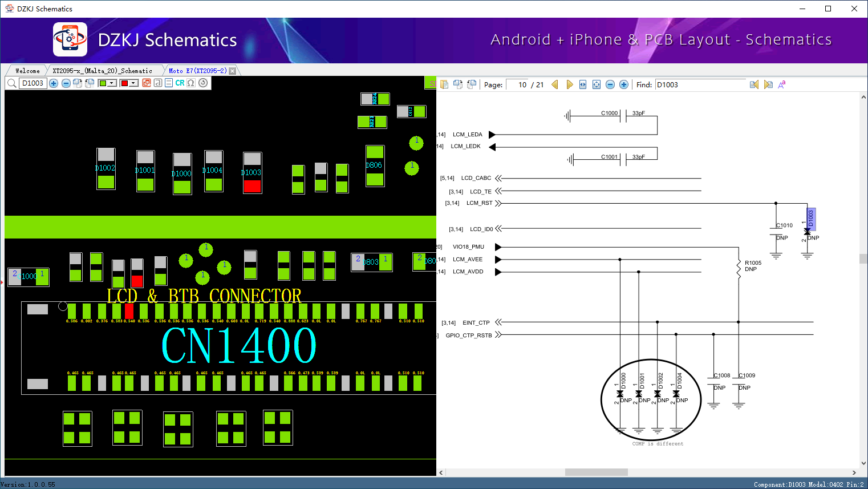Click the Component:D1003 status bar text
Screen dimensions: 868x489
780,484
